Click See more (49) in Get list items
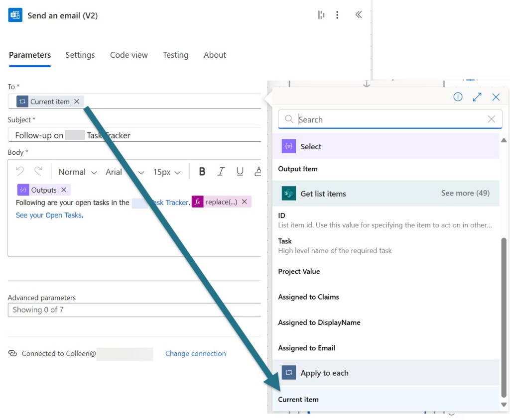The image size is (510, 420). [465, 193]
